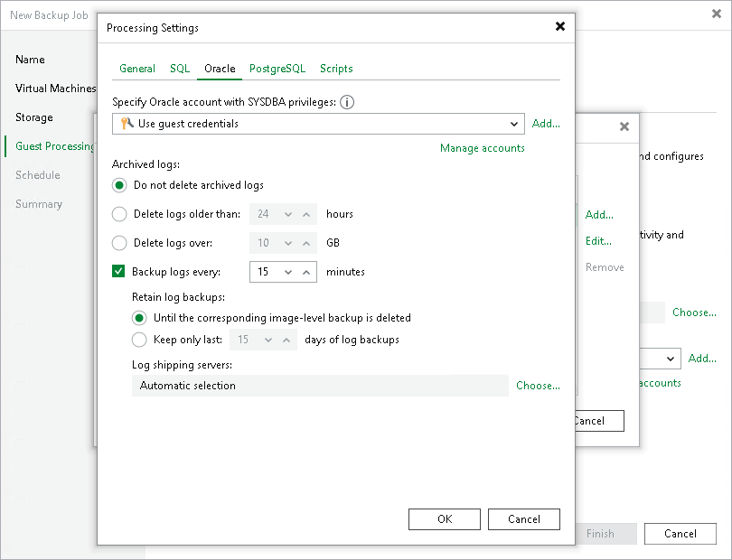732x560 pixels.
Task: Click the SYSDBA privileges info icon
Action: pyautogui.click(x=347, y=103)
